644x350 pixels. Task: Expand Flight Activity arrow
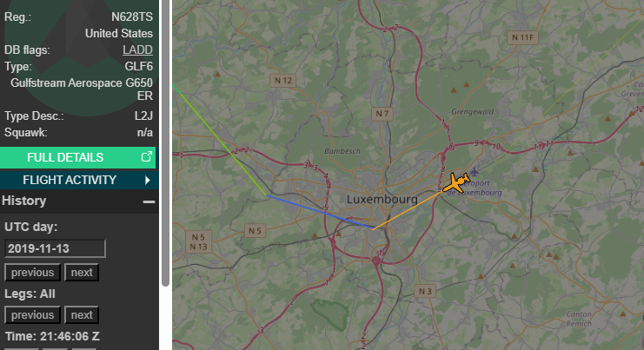[x=148, y=180]
